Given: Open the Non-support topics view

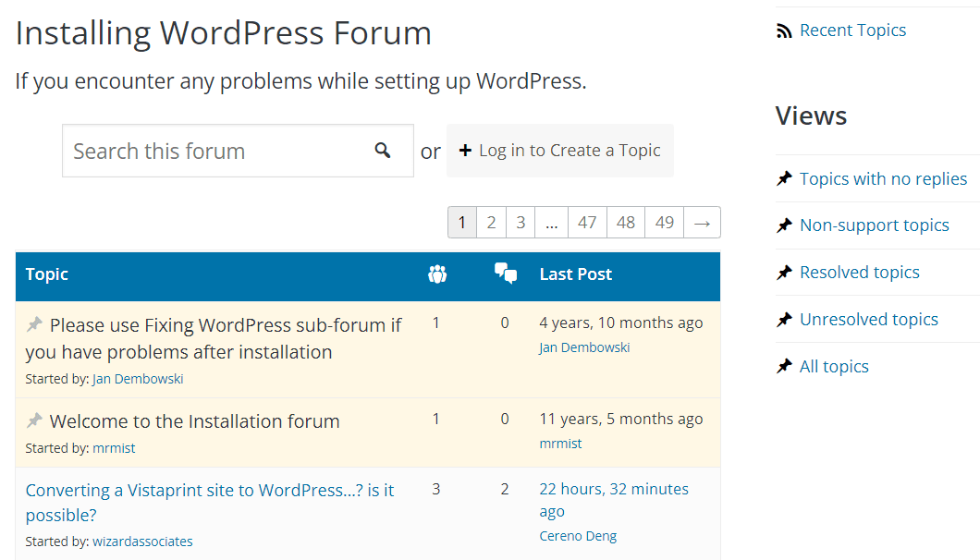Looking at the screenshot, I should coord(874,225).
